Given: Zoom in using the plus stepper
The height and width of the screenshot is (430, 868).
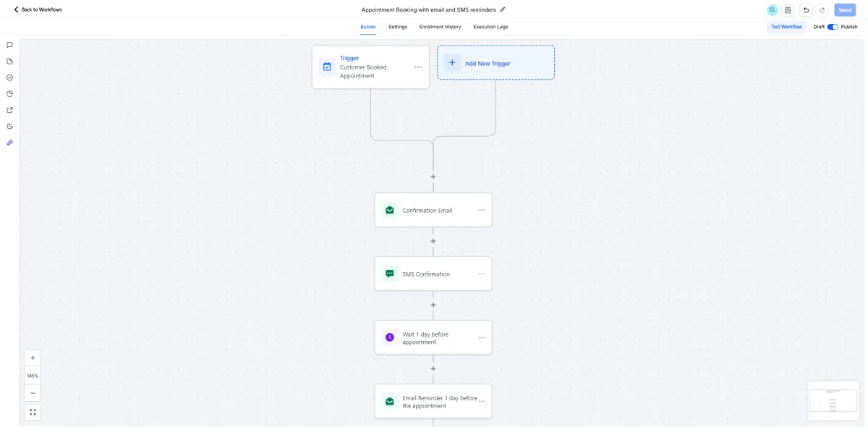Looking at the screenshot, I should coord(33,358).
